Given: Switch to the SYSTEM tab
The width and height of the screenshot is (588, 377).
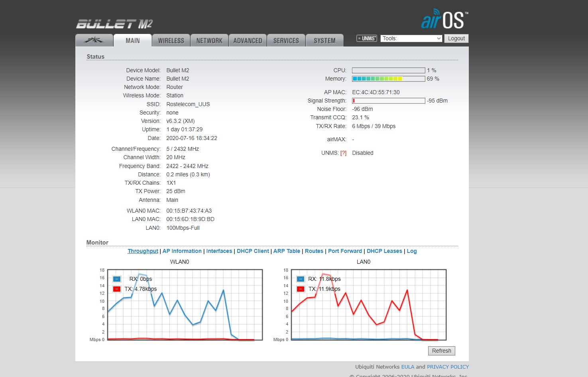Looking at the screenshot, I should tap(324, 40).
